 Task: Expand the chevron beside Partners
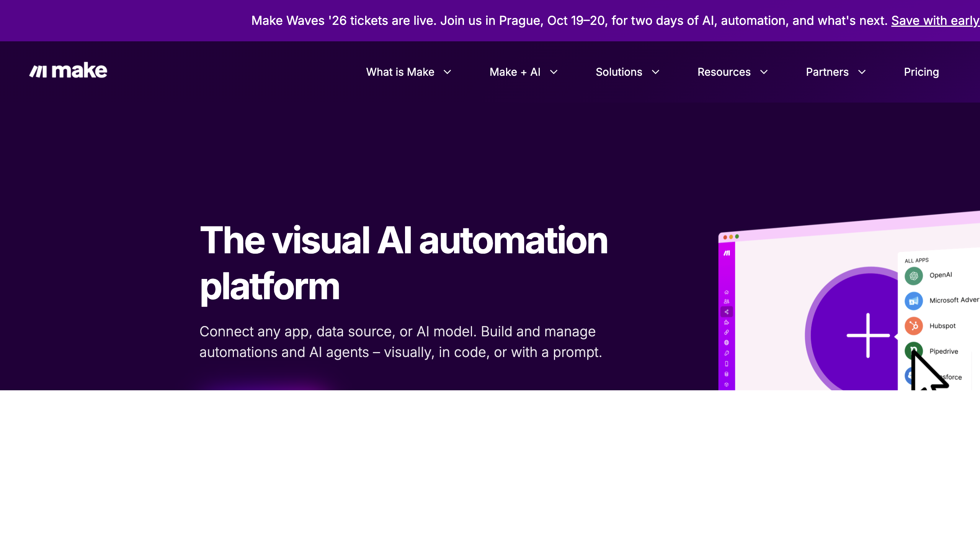click(x=862, y=72)
